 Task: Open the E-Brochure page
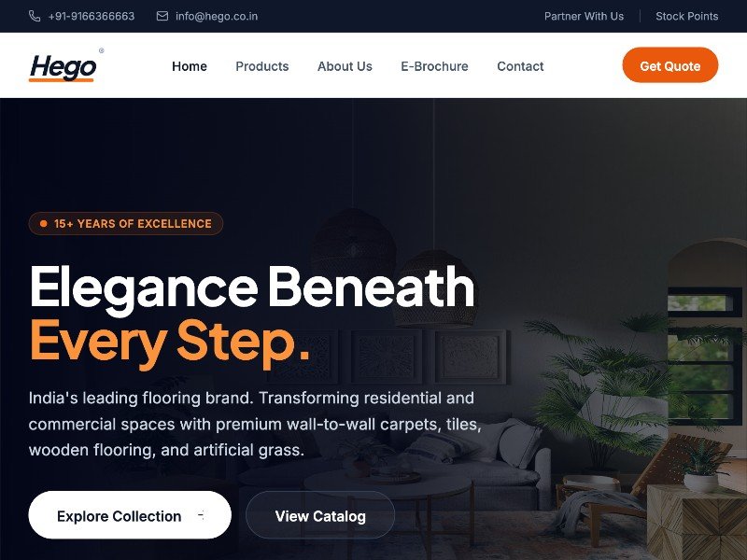click(434, 66)
